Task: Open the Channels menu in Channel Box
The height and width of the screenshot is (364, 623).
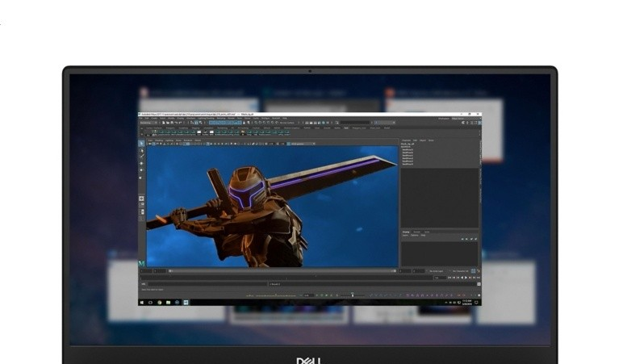Action: 406,140
